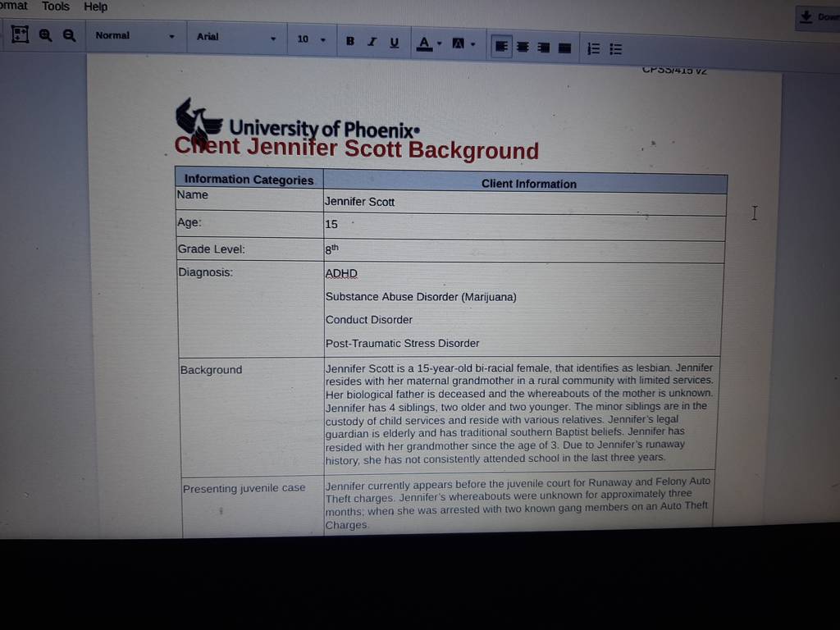
Task: Open the Help menu
Action: (x=95, y=7)
